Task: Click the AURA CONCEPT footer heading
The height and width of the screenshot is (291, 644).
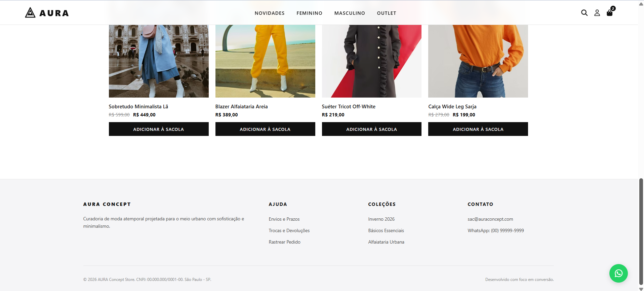Action: click(107, 204)
